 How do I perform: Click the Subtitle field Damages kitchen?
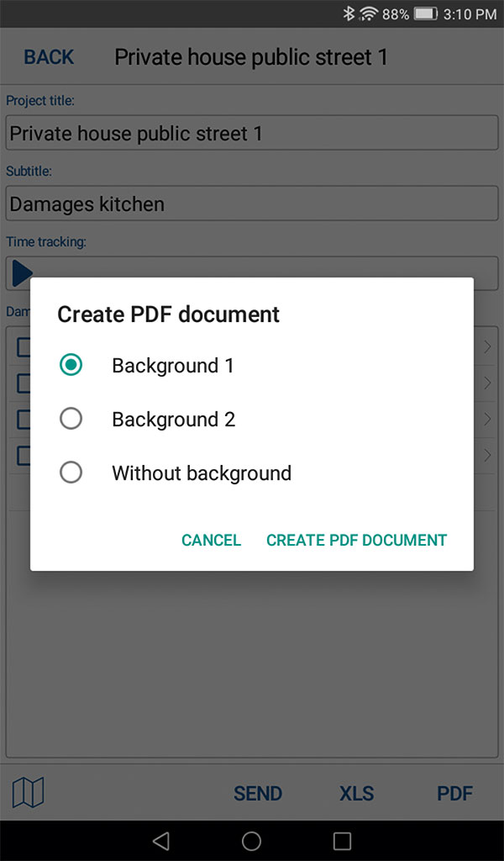[252, 203]
